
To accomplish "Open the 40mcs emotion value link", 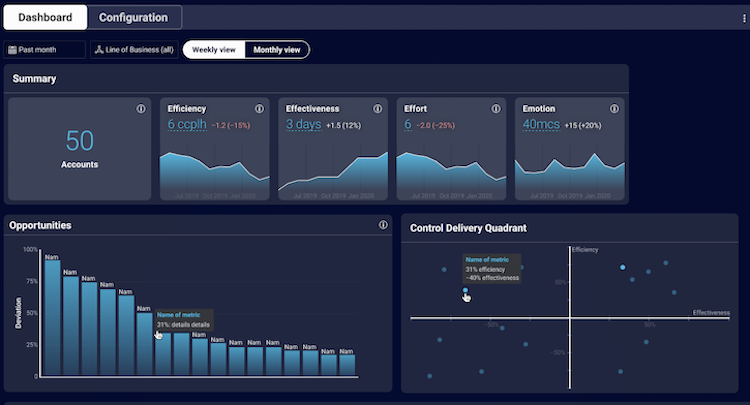I will 541,125.
